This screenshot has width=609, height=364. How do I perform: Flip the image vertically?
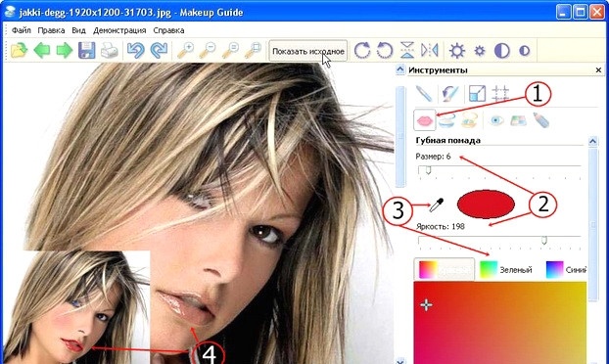pos(407,50)
